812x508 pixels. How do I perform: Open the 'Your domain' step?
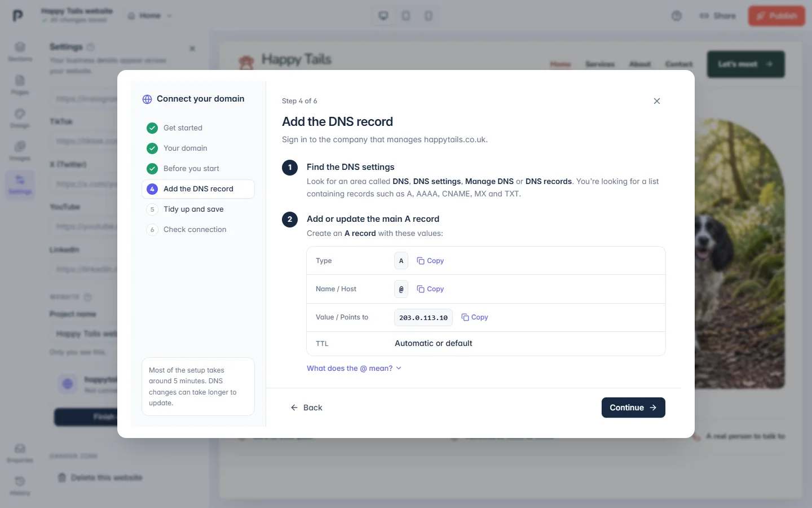(x=198, y=148)
